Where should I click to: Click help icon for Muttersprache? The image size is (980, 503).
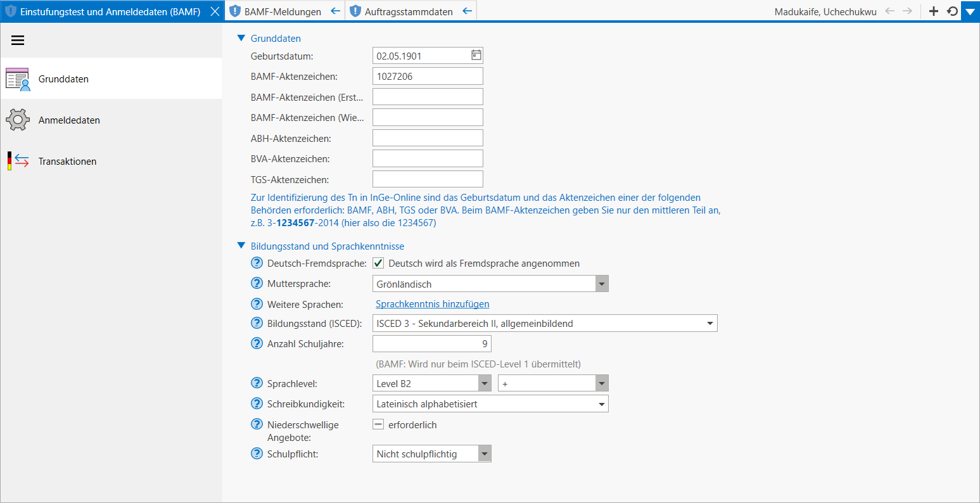(x=257, y=283)
